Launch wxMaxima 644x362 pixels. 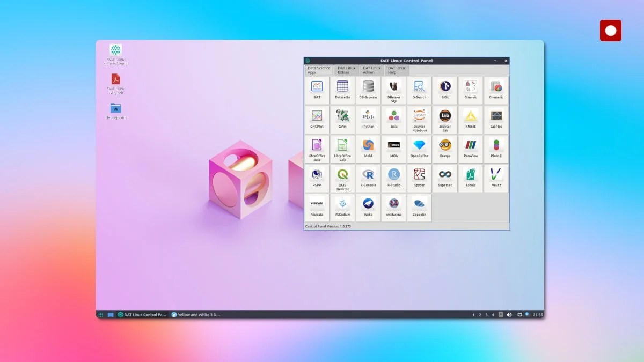pyautogui.click(x=394, y=208)
